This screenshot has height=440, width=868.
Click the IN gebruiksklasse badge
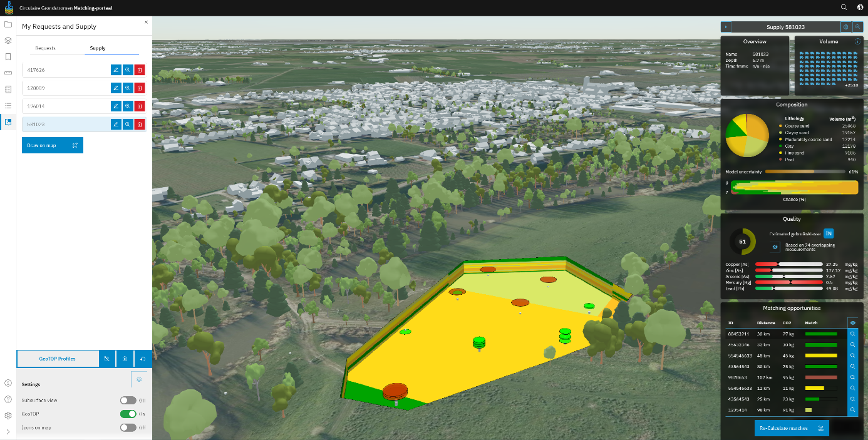[829, 233]
